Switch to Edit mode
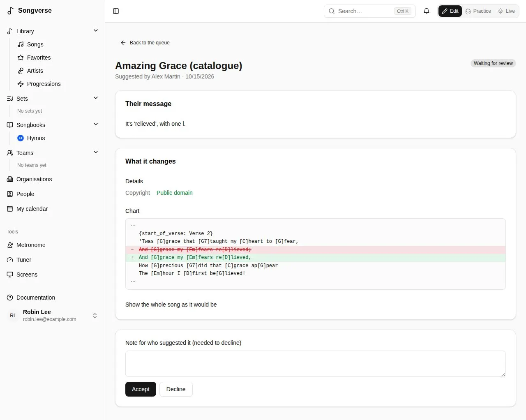The image size is (526, 420). (x=450, y=11)
